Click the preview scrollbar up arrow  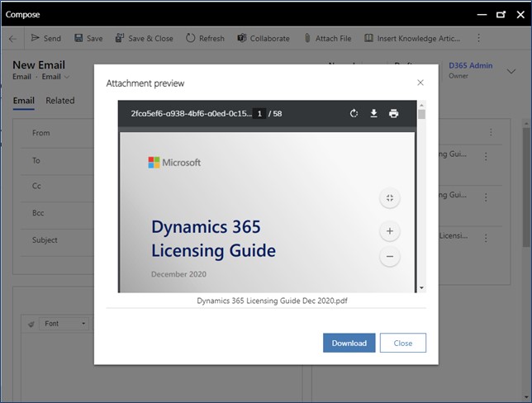tap(421, 105)
